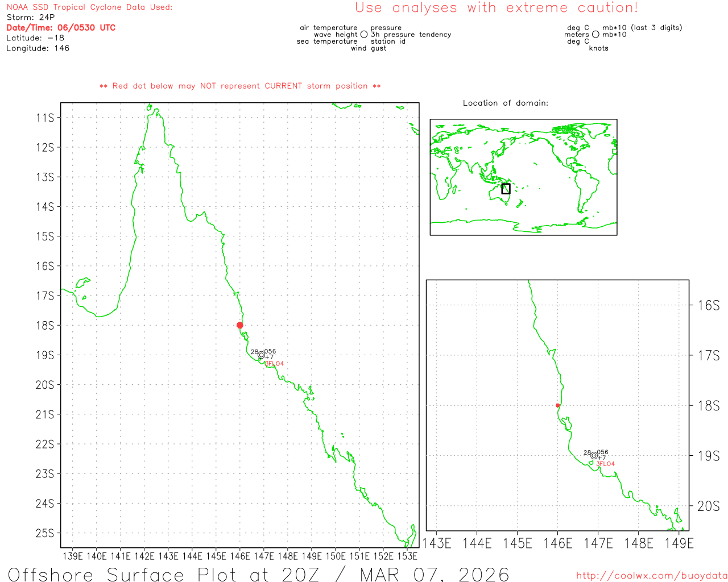Click station ID 3FL04 on main map
This screenshot has height=582, width=728.
(275, 364)
